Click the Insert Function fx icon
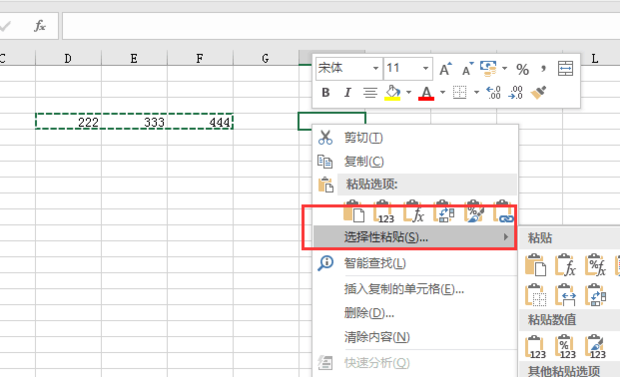Image resolution: width=620 pixels, height=377 pixels. (40, 26)
